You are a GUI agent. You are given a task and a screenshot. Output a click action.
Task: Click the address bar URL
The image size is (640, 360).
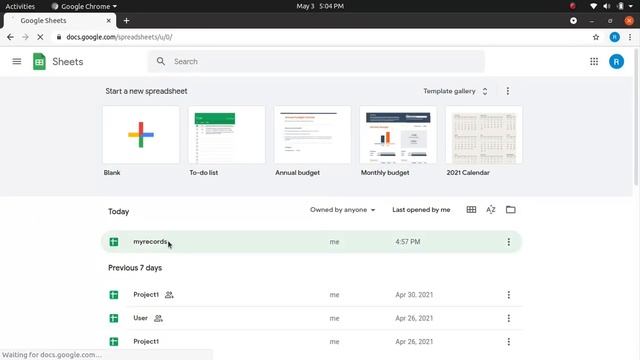(x=119, y=37)
